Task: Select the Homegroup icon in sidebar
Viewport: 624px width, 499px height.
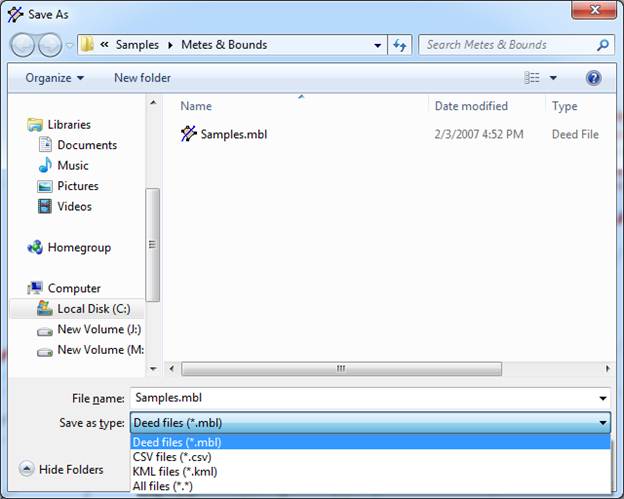Action: (36, 248)
